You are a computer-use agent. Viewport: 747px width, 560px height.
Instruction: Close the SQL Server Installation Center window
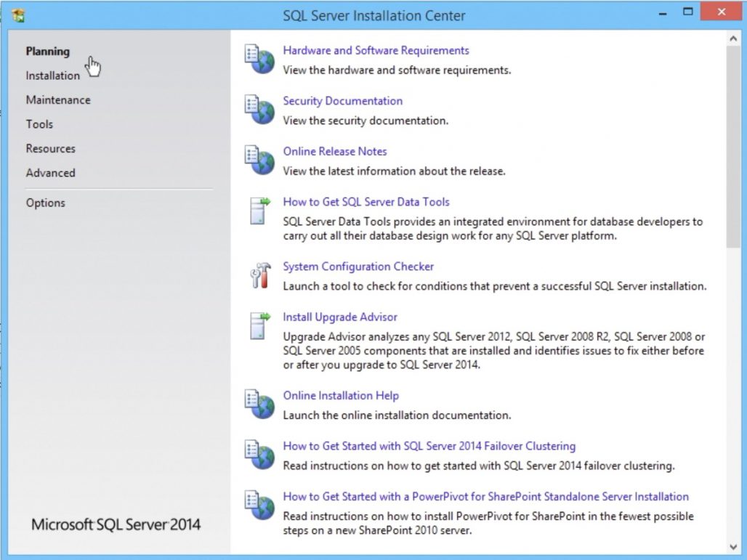722,12
